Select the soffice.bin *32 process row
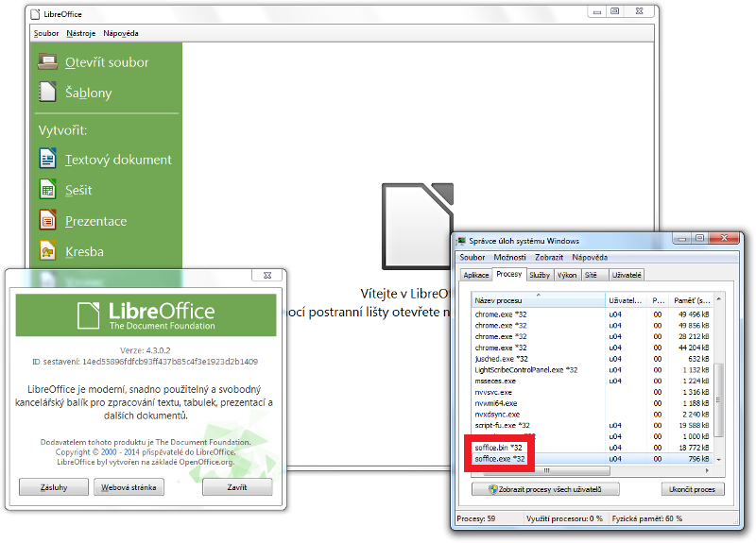Screen dimensions: 756x543 (593, 448)
